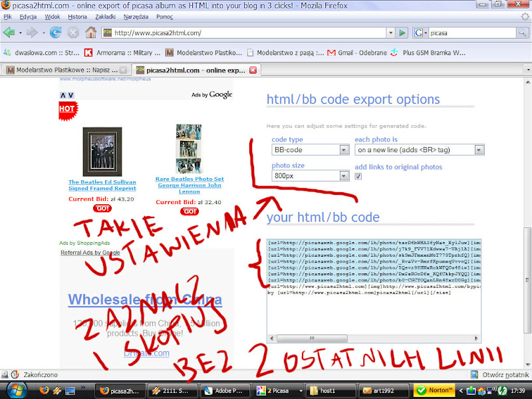
Task: Click the Windows Start orb
Action: point(16,390)
